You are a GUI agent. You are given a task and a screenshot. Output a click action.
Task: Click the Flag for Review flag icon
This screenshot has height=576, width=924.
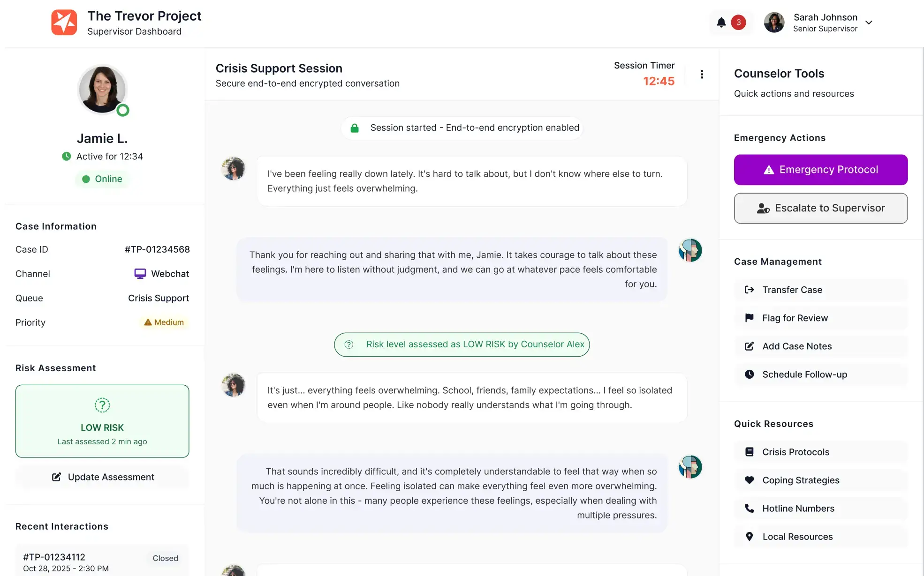[x=749, y=318]
